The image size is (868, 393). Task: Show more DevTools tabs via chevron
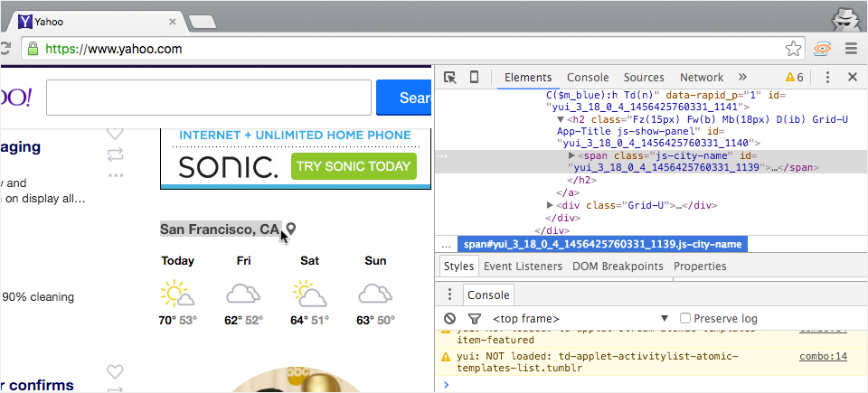pyautogui.click(x=742, y=78)
